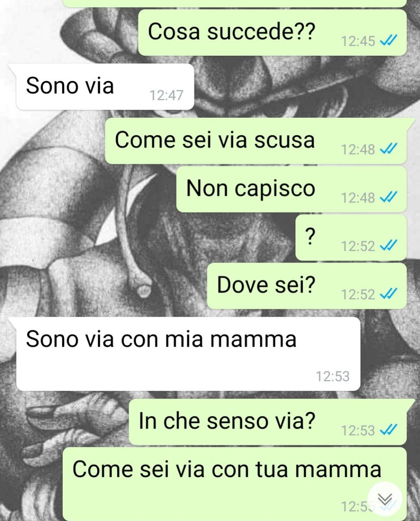
Task: Select the "Non capisco" sent bubble
Action: 292,189
